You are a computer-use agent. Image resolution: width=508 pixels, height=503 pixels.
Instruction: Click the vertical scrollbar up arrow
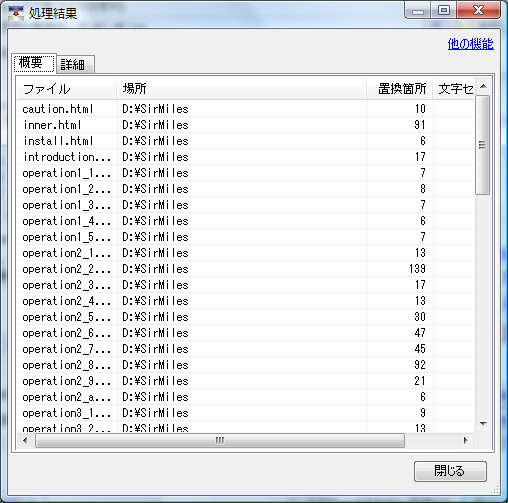coord(483,87)
